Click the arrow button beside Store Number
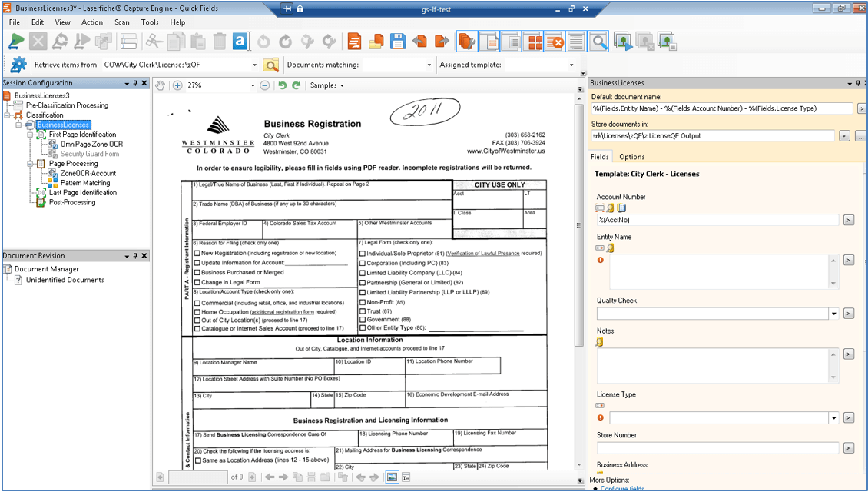 848,447
